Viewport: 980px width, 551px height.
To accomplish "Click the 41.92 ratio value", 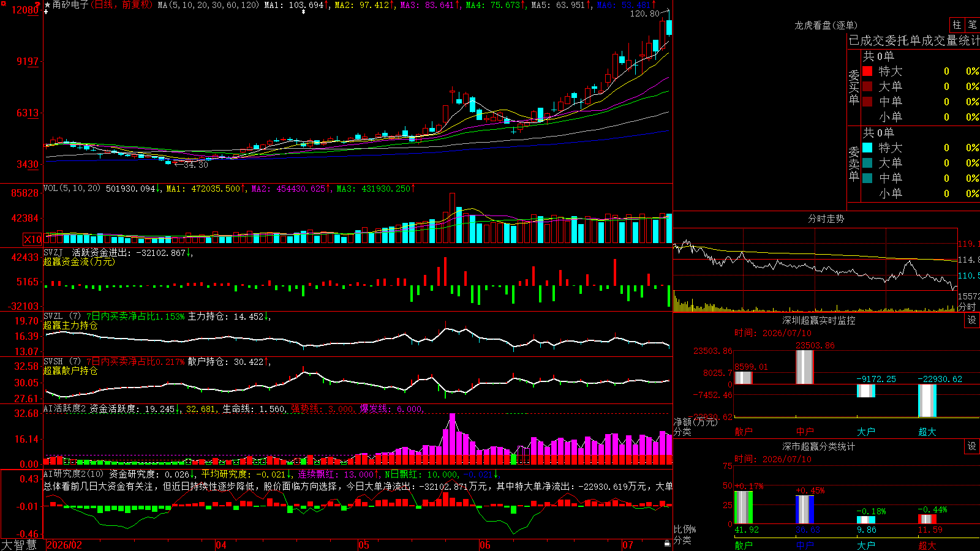I will point(747,530).
